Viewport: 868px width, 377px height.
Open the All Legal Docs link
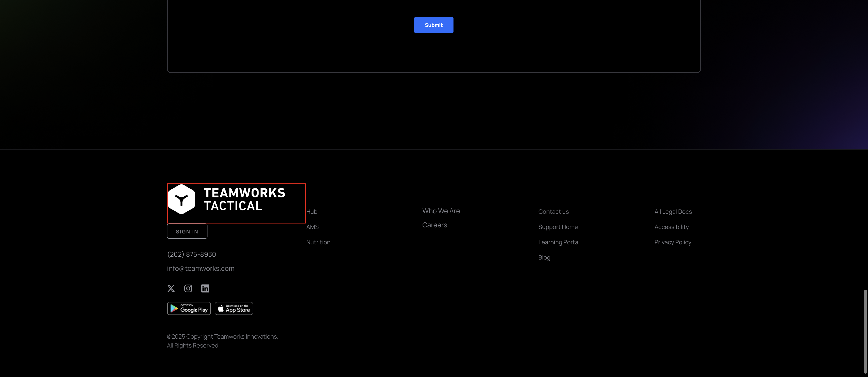[673, 212]
